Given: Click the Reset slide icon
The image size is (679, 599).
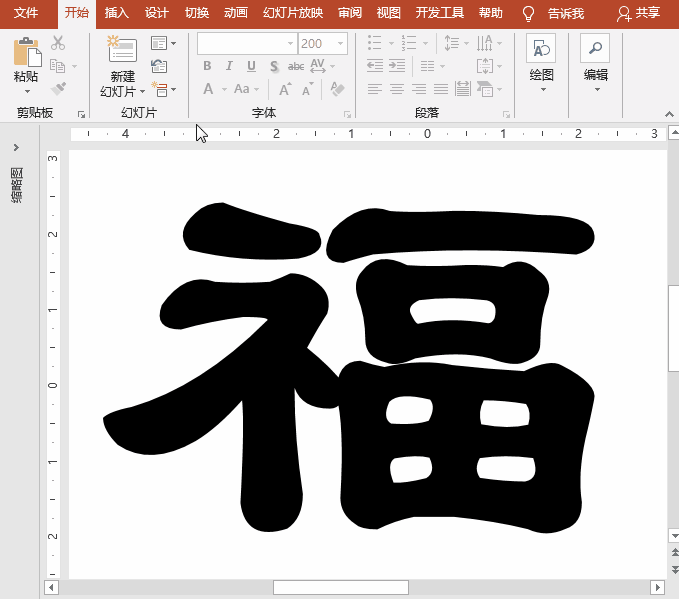Looking at the screenshot, I should (x=159, y=66).
